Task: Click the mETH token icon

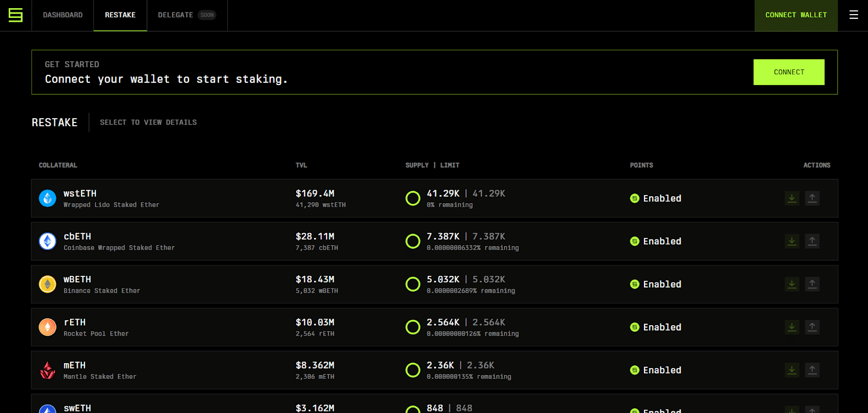Action: tap(48, 370)
